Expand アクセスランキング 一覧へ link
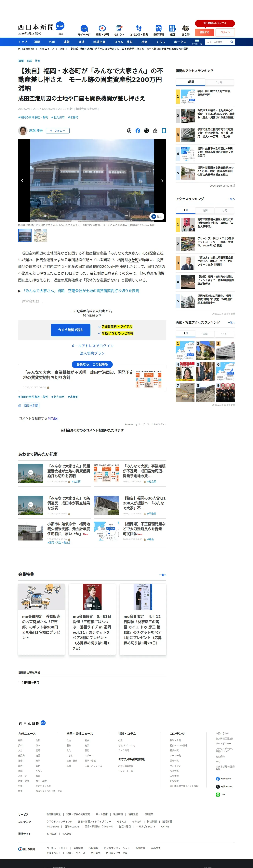This screenshot has height=868, width=253. [x=231, y=199]
